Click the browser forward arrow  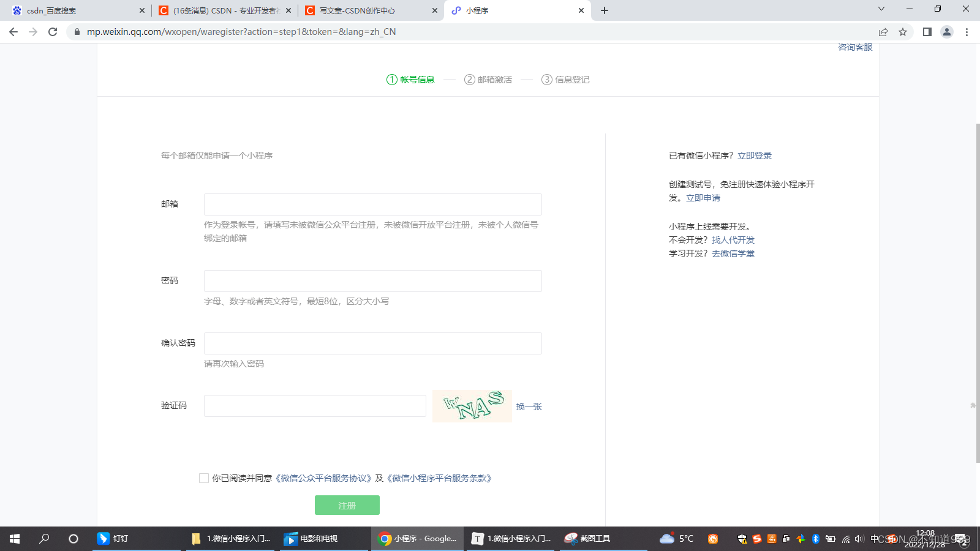pyautogui.click(x=33, y=32)
